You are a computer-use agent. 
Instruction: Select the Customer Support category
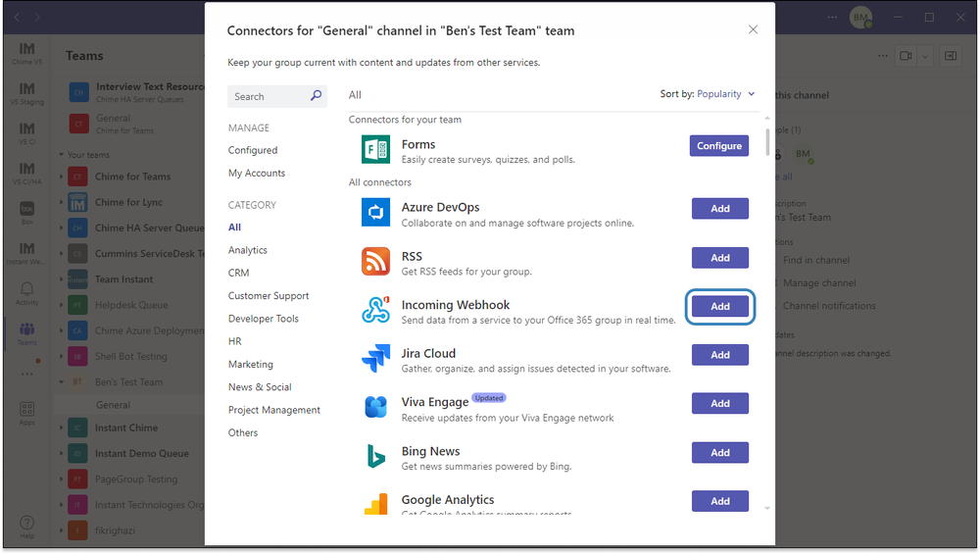(269, 296)
